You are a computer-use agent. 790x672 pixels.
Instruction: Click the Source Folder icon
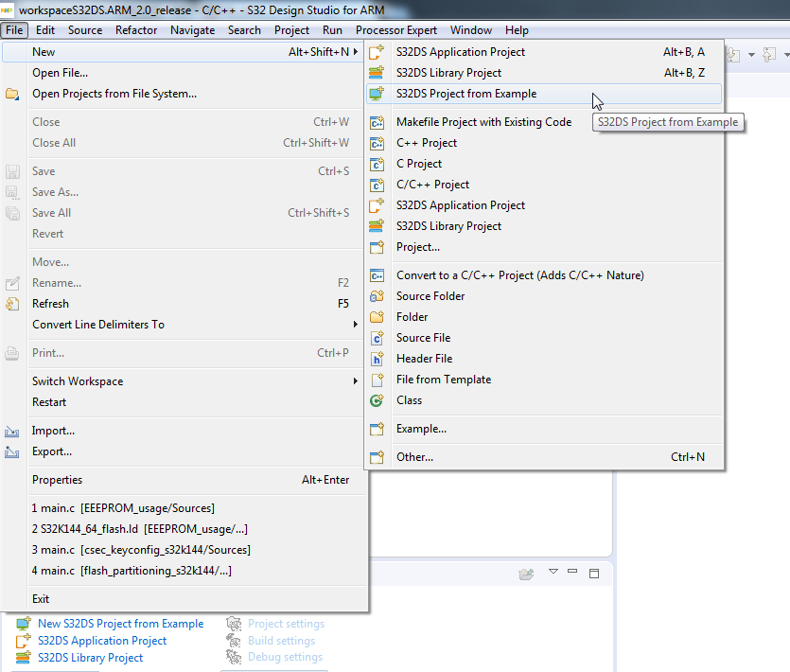(x=377, y=296)
